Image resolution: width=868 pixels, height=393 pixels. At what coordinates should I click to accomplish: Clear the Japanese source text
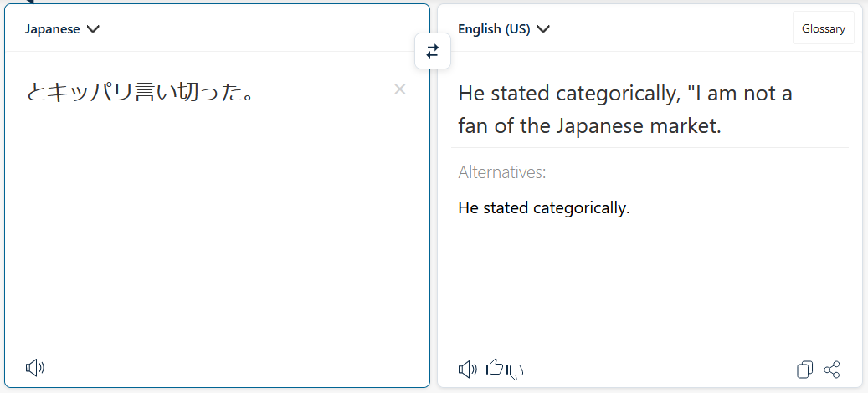tap(400, 89)
